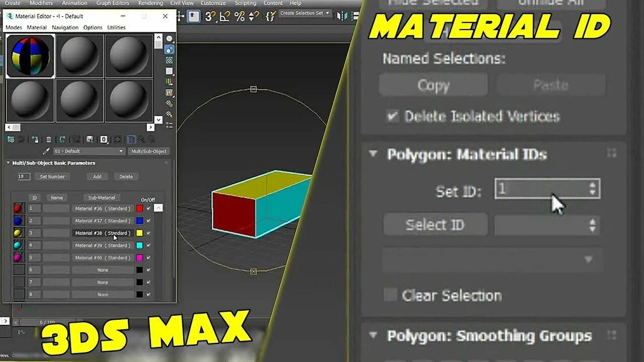
Task: Toggle the On/Off checkbox for Material #36
Action: pos(147,208)
